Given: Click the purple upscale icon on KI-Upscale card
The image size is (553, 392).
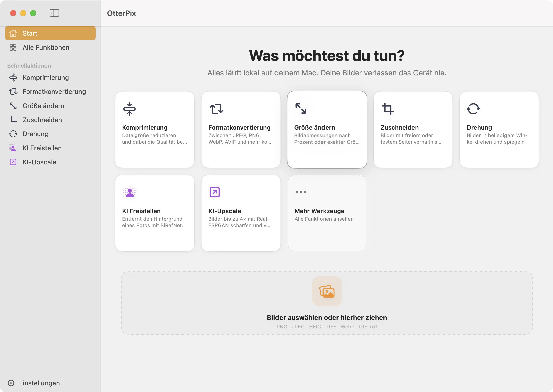Looking at the screenshot, I should coord(215,192).
